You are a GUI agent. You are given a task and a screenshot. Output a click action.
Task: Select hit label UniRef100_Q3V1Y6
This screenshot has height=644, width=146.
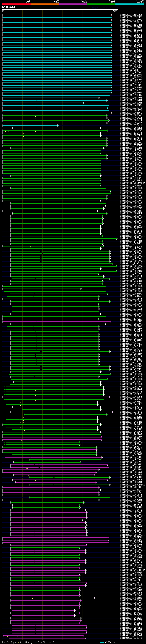131,138
